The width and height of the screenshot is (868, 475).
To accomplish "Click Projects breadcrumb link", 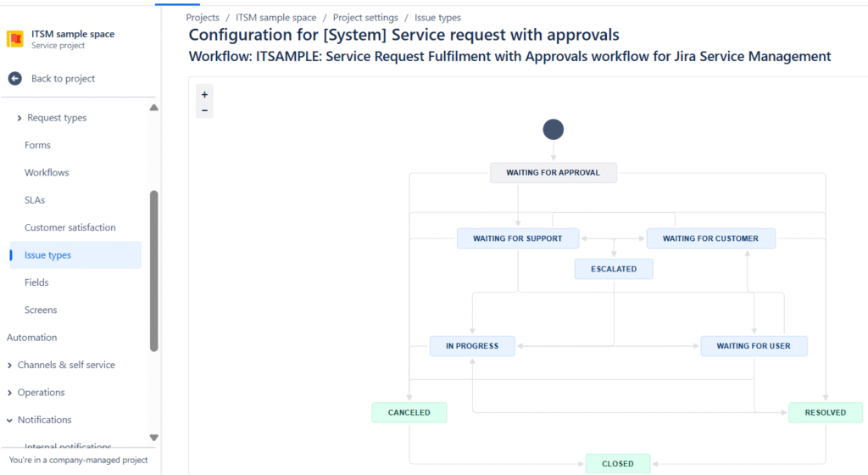I will pos(203,18).
